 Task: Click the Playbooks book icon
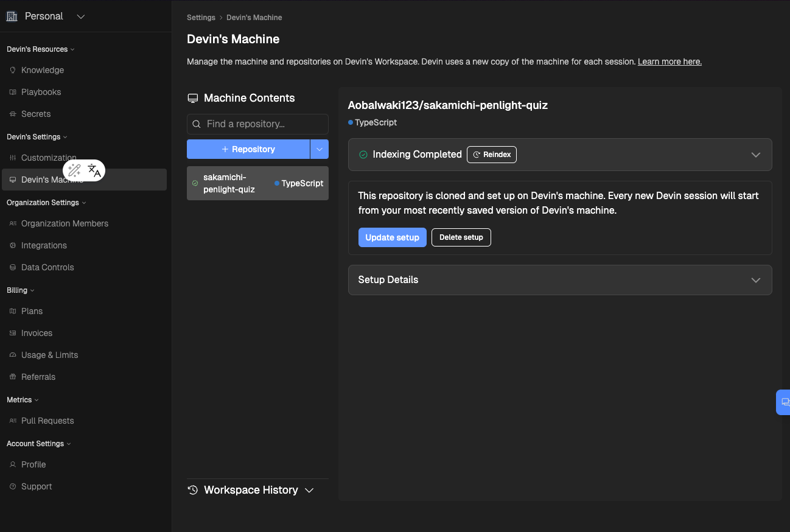[13, 92]
